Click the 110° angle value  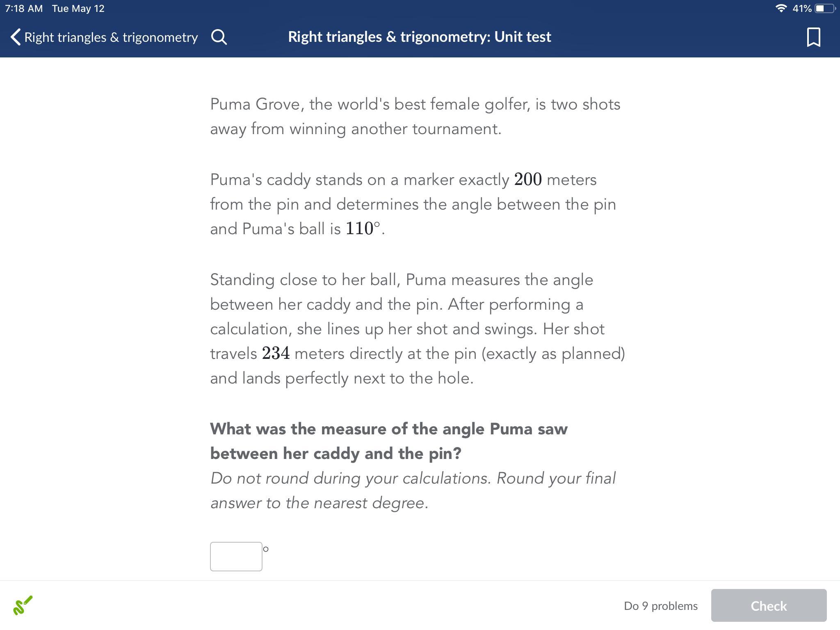click(x=363, y=228)
